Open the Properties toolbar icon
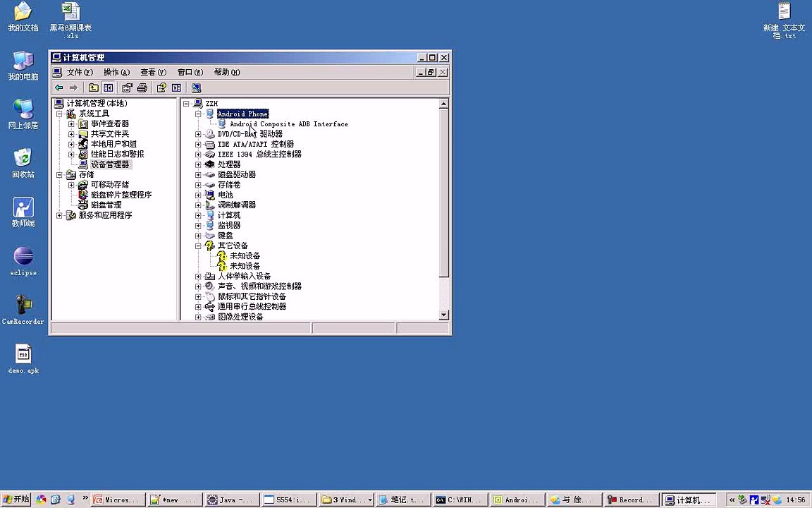This screenshot has height=508, width=812. (127, 87)
